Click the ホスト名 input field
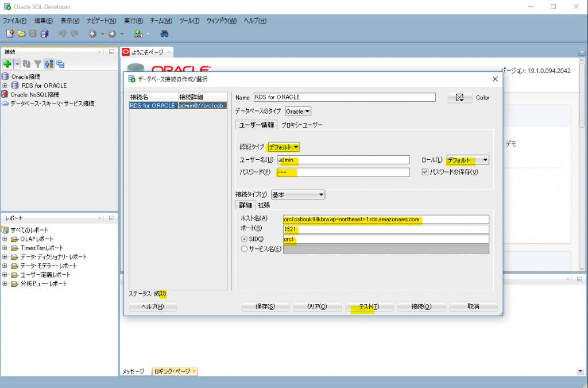 385,219
